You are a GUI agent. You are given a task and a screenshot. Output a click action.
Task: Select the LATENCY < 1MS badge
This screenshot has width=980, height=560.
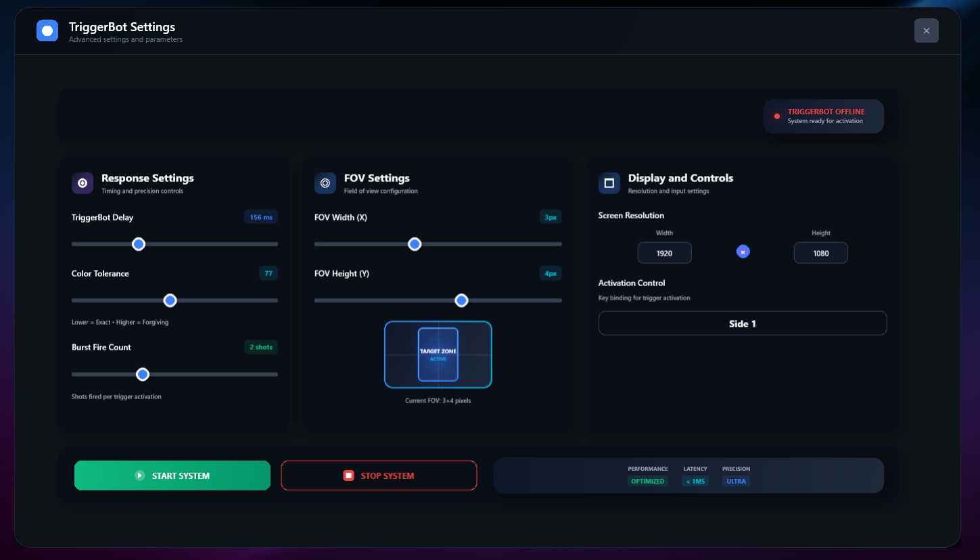click(x=695, y=481)
